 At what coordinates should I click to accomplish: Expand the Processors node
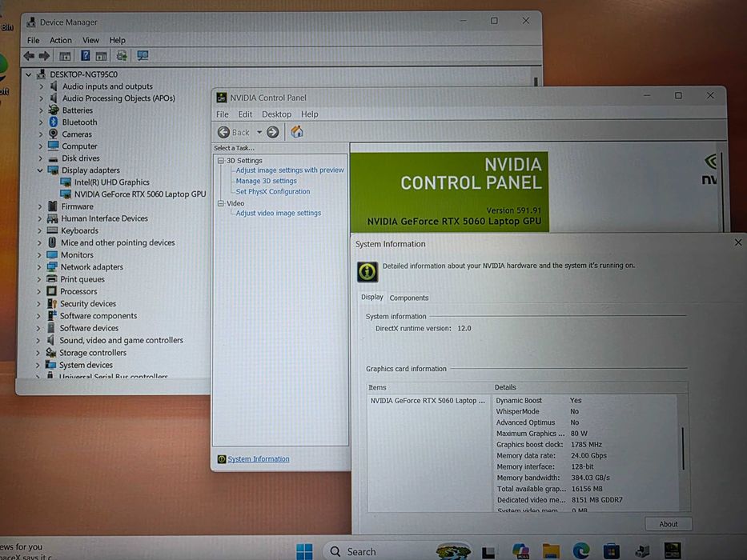click(x=38, y=291)
